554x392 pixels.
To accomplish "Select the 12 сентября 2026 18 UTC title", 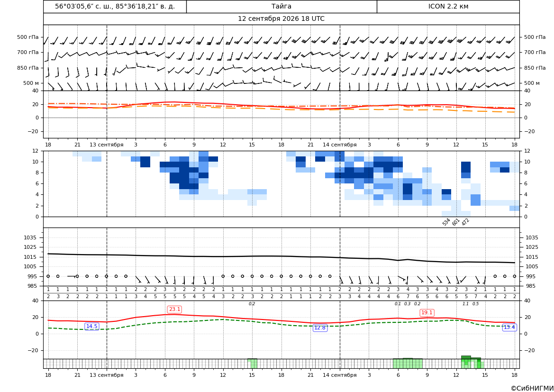I will 281,19.
